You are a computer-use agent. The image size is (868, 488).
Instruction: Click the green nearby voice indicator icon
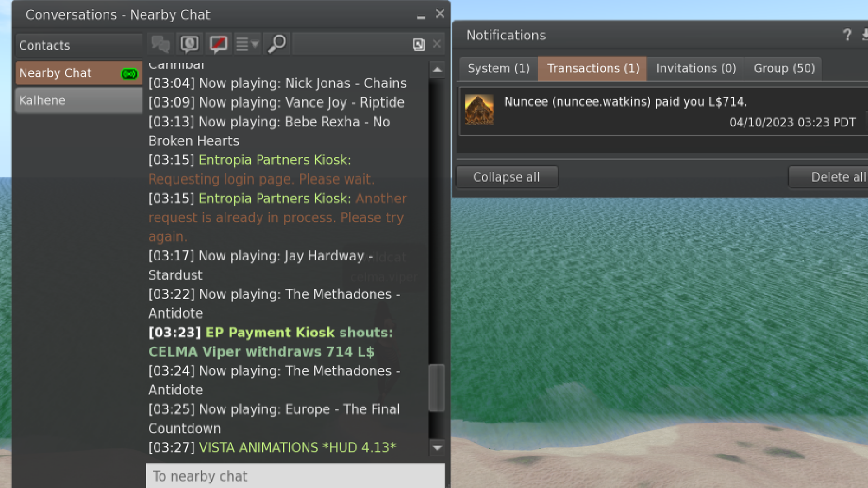[129, 74]
